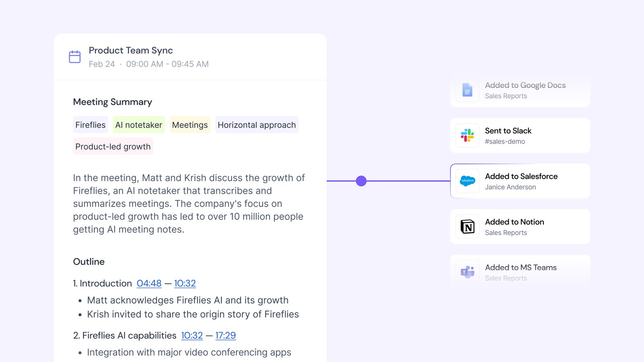The image size is (644, 362).
Task: Click the 2. Fireflies AI capabilities item
Action: coord(125,335)
